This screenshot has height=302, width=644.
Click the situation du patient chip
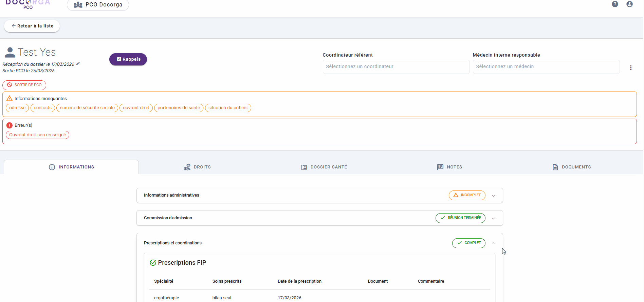228,108
